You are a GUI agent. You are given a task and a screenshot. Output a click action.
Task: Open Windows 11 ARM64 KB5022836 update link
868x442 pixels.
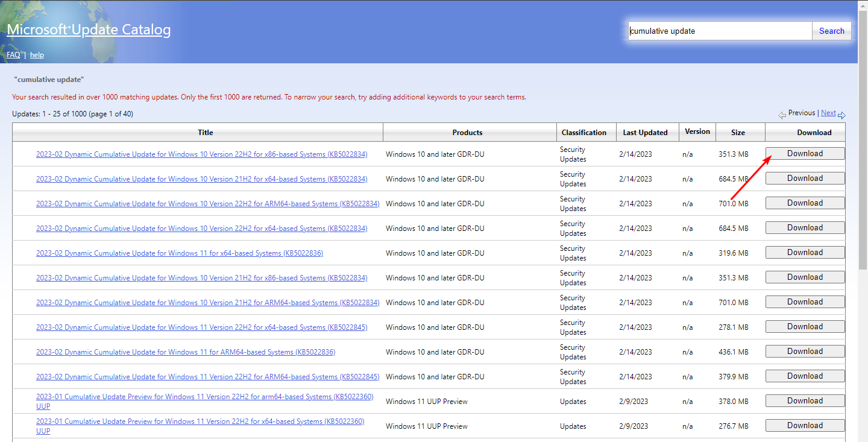[x=186, y=352]
